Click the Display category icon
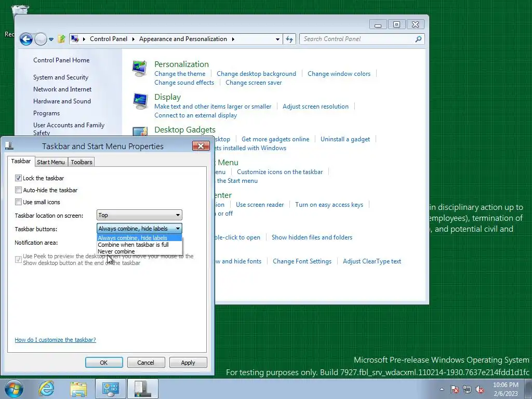The image size is (532, 399). coord(140,101)
